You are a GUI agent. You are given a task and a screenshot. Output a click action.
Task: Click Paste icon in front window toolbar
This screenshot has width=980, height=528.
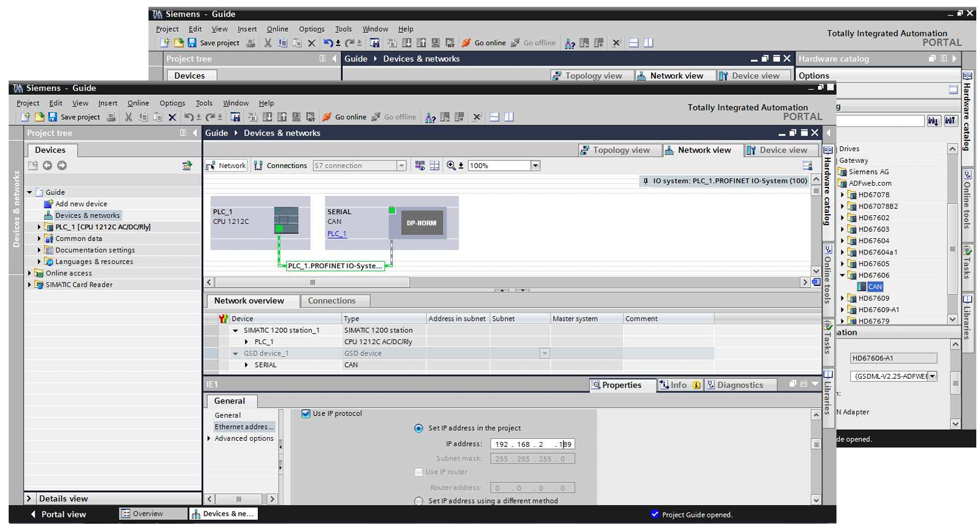pos(158,117)
